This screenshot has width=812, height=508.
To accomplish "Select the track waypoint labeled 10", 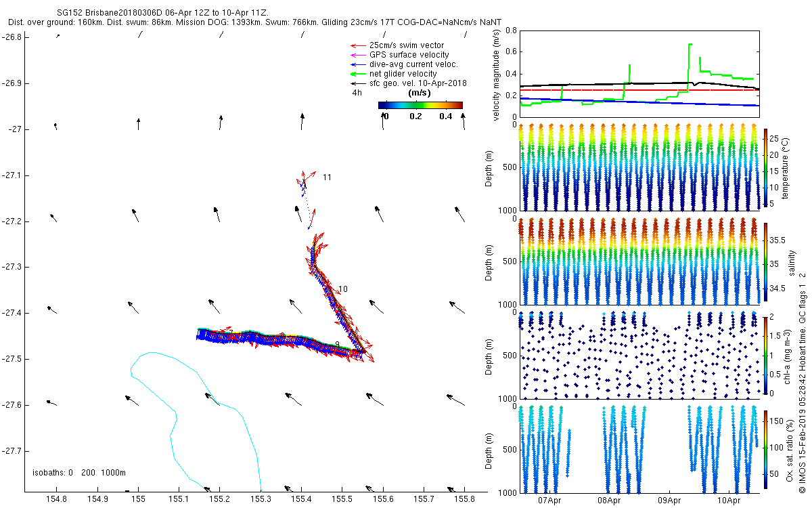I will coord(343,289).
